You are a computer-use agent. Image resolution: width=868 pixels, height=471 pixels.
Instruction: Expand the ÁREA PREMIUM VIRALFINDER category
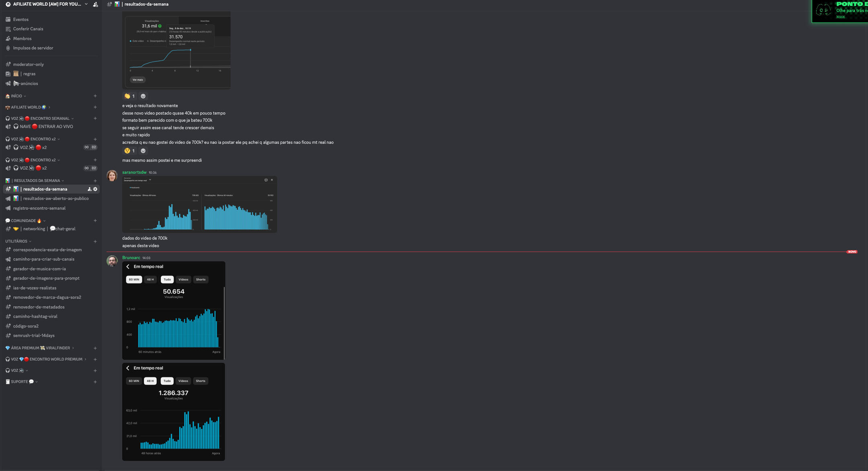coord(40,348)
